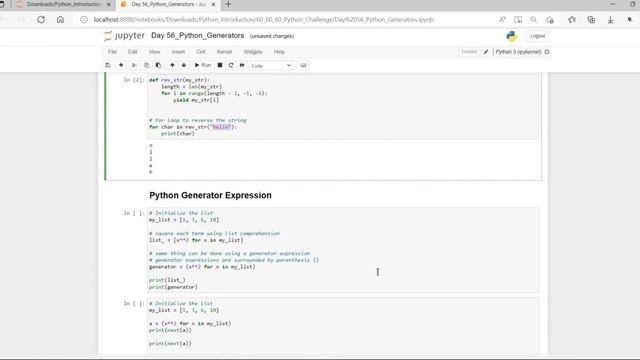Viewport: 640px width, 360px height.
Task: Click the Logout button
Action: click(538, 36)
